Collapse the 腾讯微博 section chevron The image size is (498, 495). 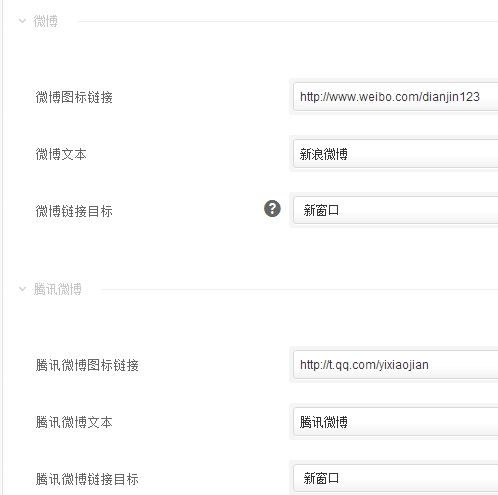pos(22,289)
